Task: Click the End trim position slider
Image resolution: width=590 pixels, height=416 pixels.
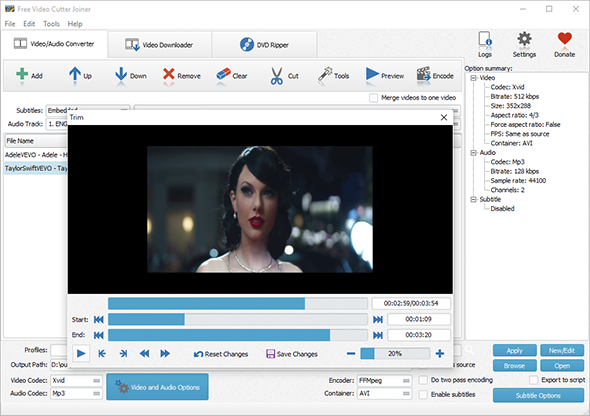Action: pyautogui.click(x=237, y=335)
